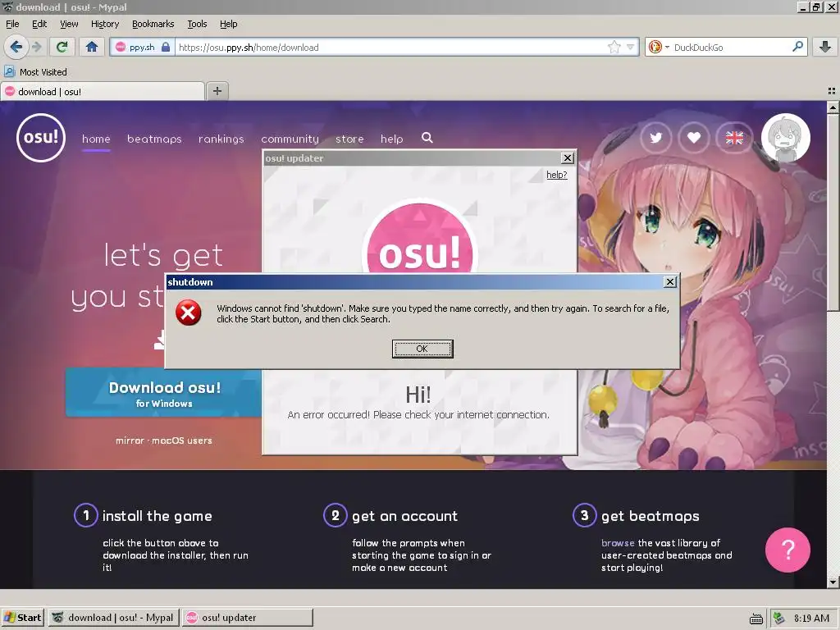Click the page scrollbar down arrow
Image resolution: width=840 pixels, height=630 pixels.
click(833, 582)
